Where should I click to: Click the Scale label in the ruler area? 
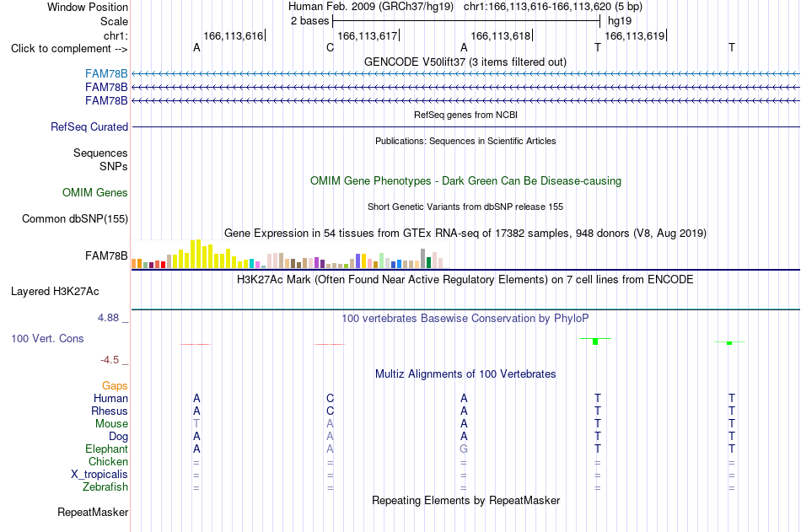coord(114,21)
